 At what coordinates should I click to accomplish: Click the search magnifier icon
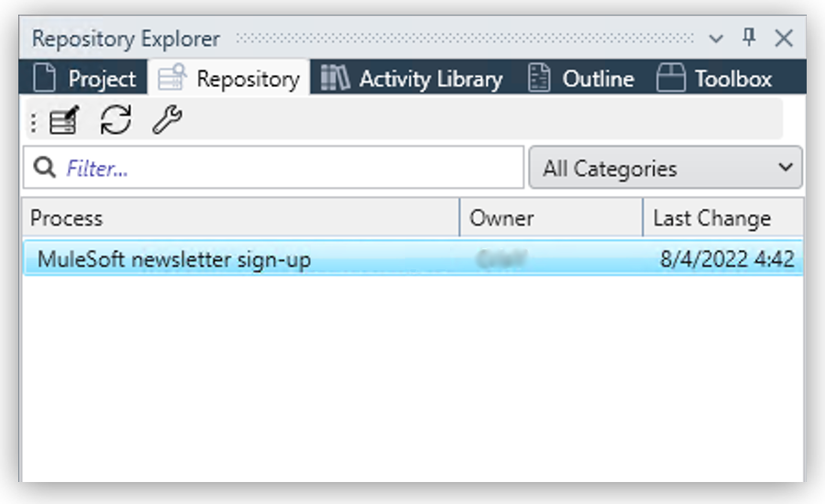coord(44,168)
